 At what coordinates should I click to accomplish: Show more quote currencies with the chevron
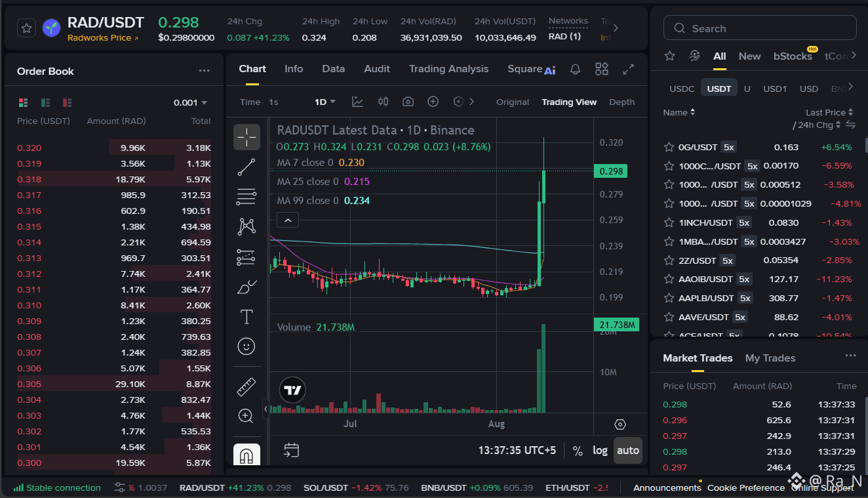(x=851, y=87)
